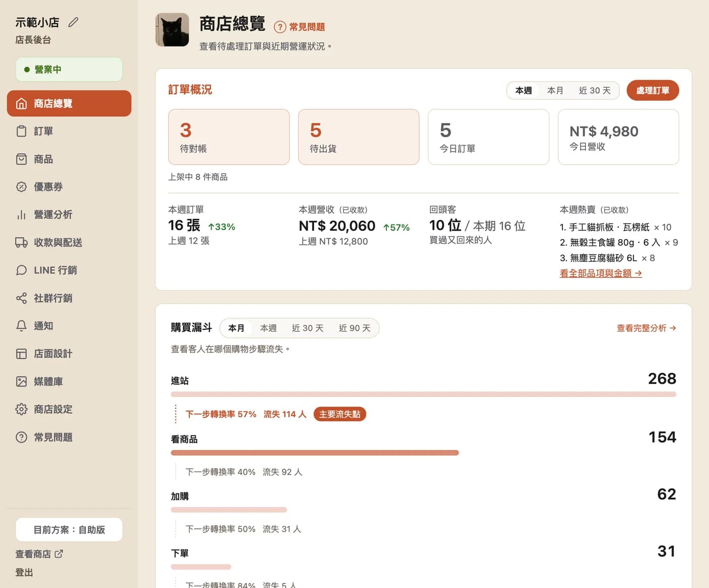Click the truck icon next to 收款與配送

[21, 243]
